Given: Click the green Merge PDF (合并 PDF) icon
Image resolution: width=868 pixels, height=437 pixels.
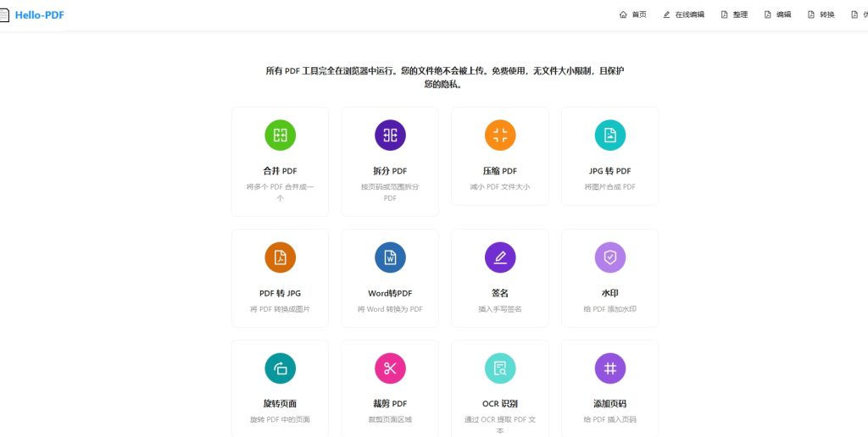Looking at the screenshot, I should point(280,136).
